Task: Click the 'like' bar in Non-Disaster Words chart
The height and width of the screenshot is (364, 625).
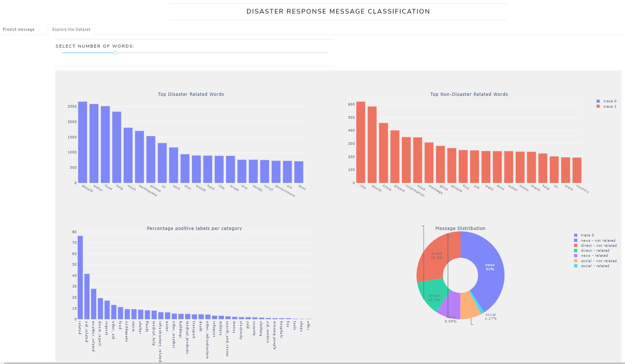Action: pos(361,143)
